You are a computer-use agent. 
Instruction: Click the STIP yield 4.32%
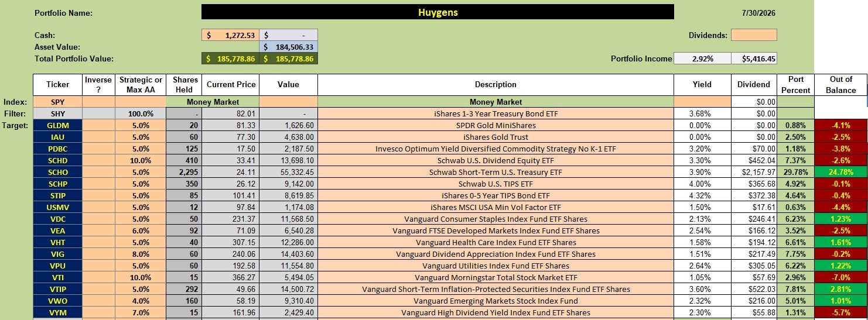tap(702, 195)
